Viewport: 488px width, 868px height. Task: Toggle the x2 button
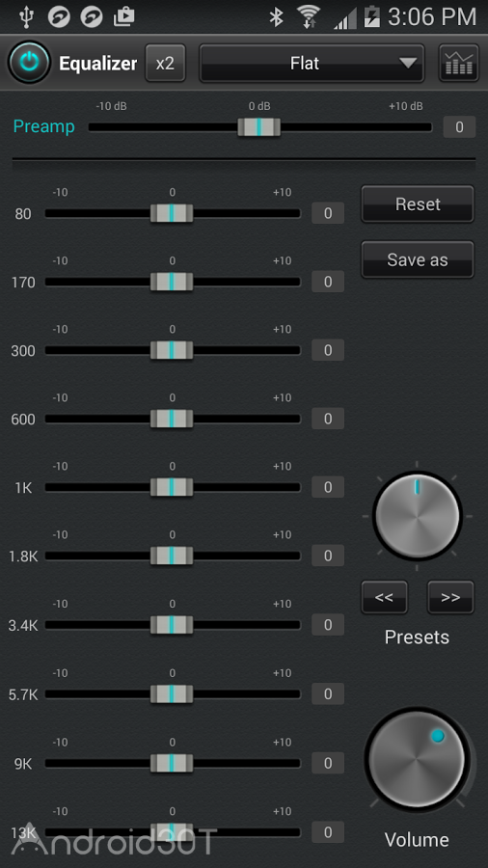(x=165, y=63)
